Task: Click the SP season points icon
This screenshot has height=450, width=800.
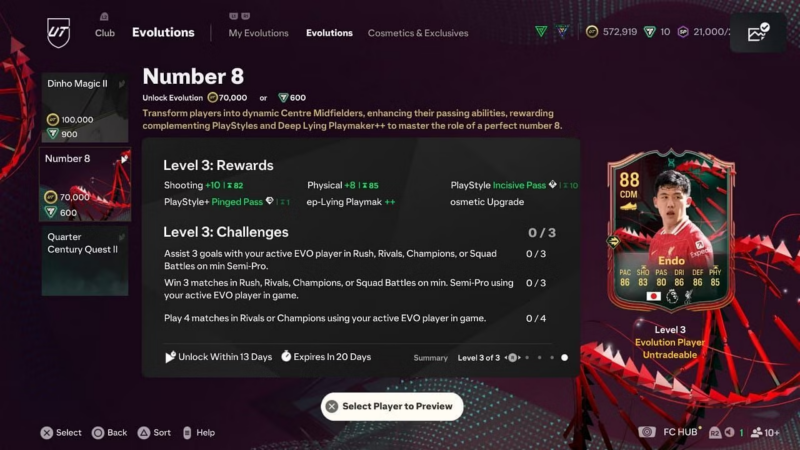Action: (683, 32)
